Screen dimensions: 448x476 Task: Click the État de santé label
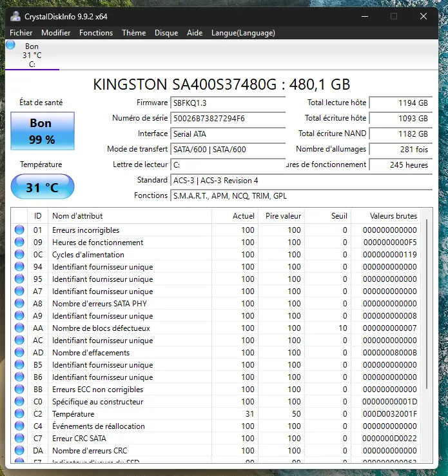click(41, 103)
